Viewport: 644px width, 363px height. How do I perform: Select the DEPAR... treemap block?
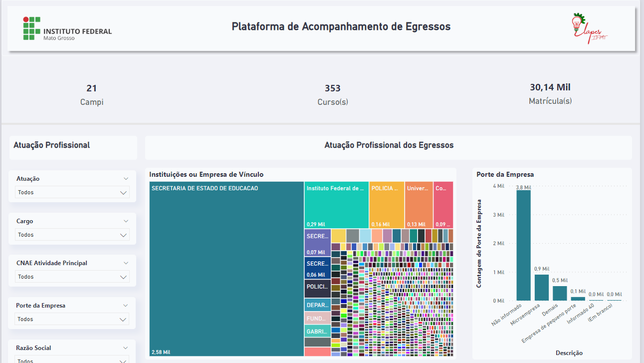click(x=318, y=305)
